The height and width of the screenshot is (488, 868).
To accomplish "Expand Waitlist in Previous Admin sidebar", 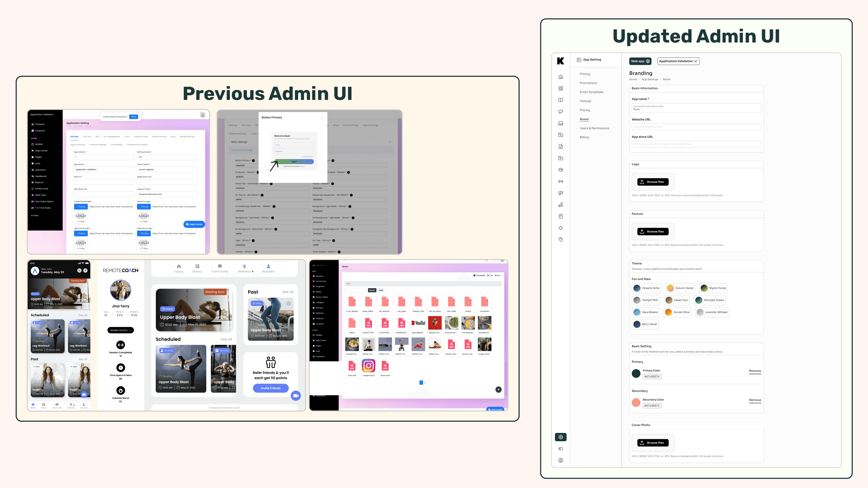I will (x=45, y=144).
